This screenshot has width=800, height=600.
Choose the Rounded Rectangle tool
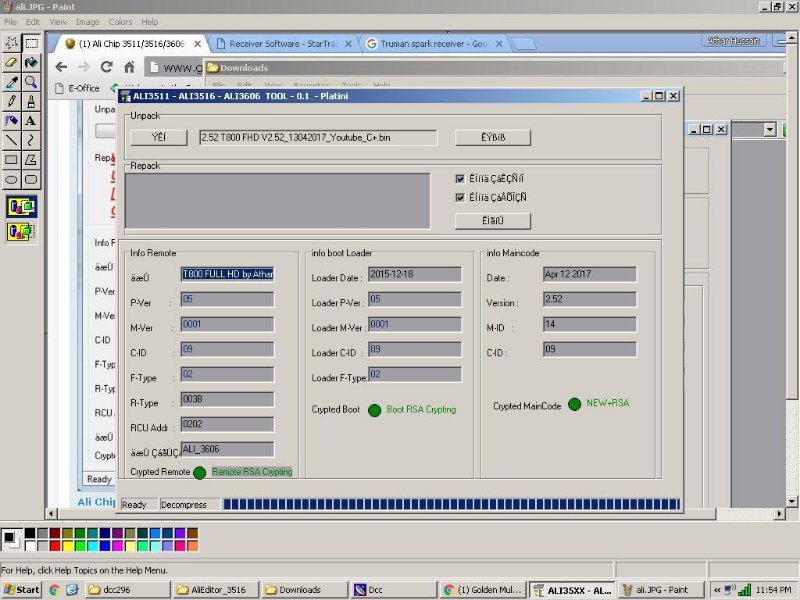(x=31, y=179)
